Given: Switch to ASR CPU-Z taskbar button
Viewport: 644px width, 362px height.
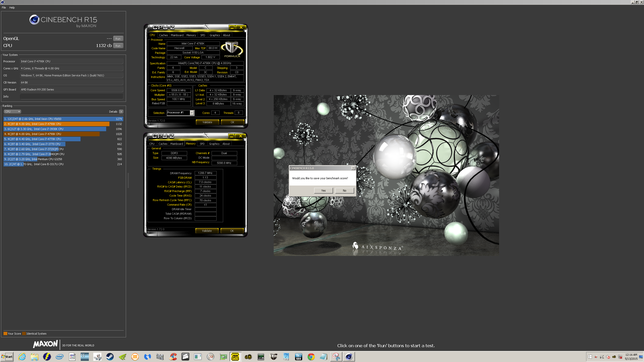Looking at the screenshot, I should [x=235, y=357].
